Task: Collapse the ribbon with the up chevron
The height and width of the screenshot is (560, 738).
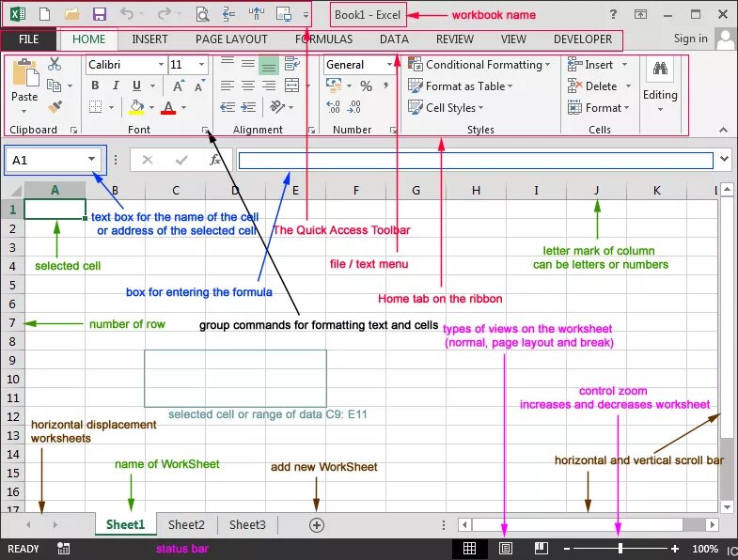Action: click(723, 130)
